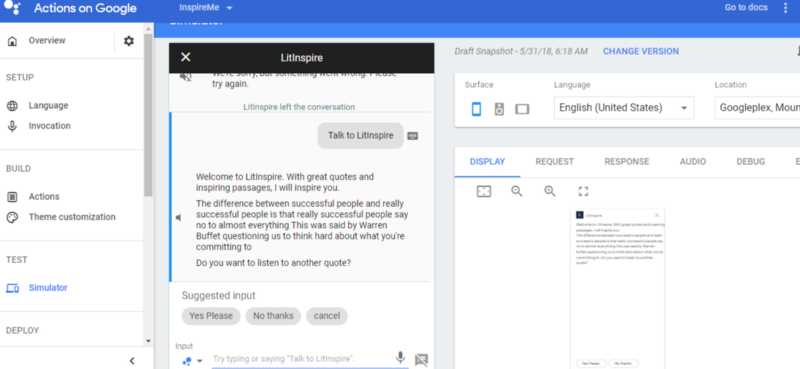
Task: Click keyboard icon beside Talk to LitInspire
Action: [x=413, y=136]
